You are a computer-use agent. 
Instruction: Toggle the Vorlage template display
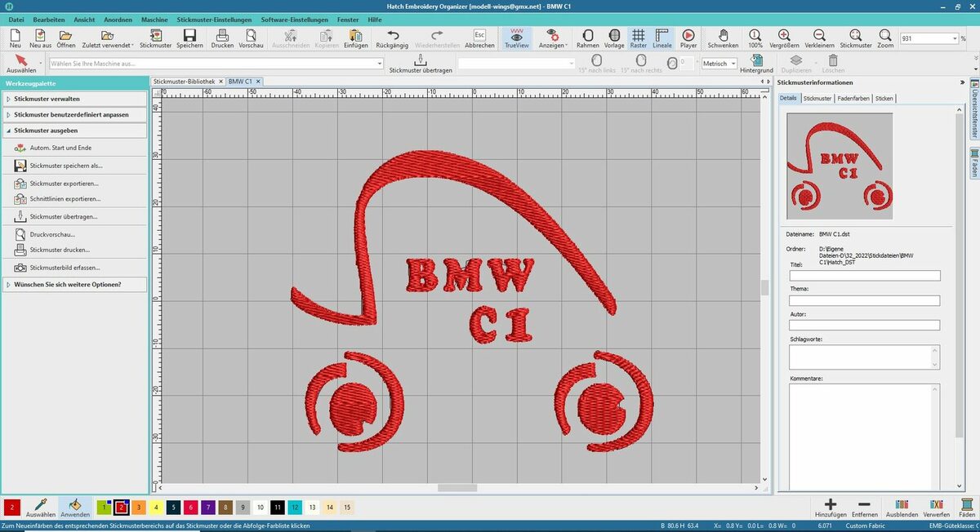(614, 38)
